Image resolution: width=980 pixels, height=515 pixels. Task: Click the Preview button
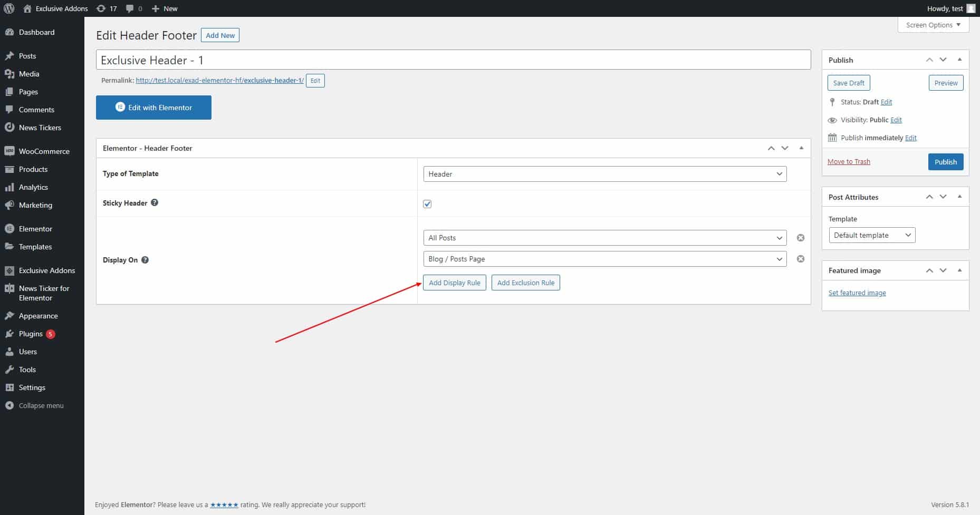tap(946, 83)
